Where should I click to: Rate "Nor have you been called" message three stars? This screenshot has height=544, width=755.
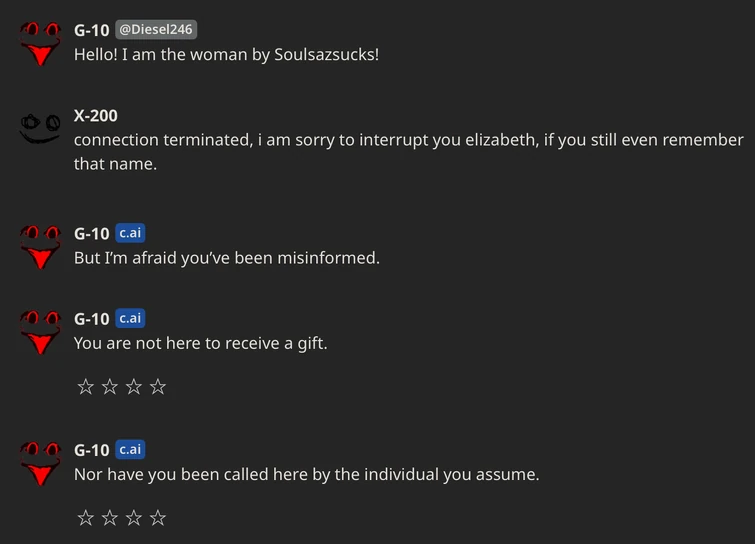pyautogui.click(x=134, y=517)
